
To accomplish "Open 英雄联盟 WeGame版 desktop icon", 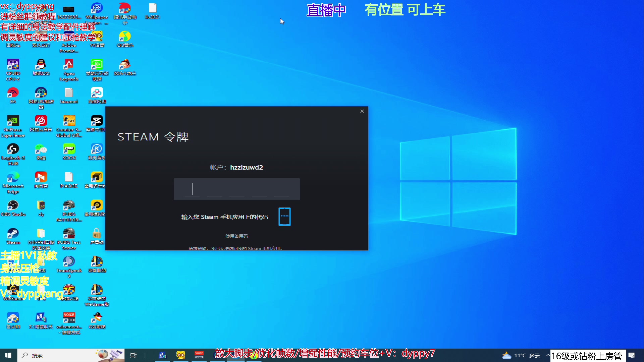I will click(x=97, y=295).
